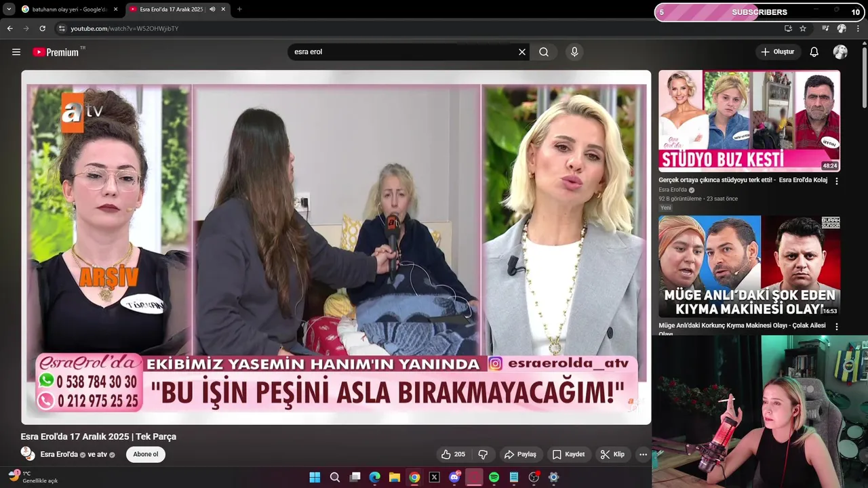This screenshot has width=868, height=488.
Task: Open 'Gerçek ortaya çıkınca stüdyoyu terk etti' title
Action: pyautogui.click(x=743, y=180)
